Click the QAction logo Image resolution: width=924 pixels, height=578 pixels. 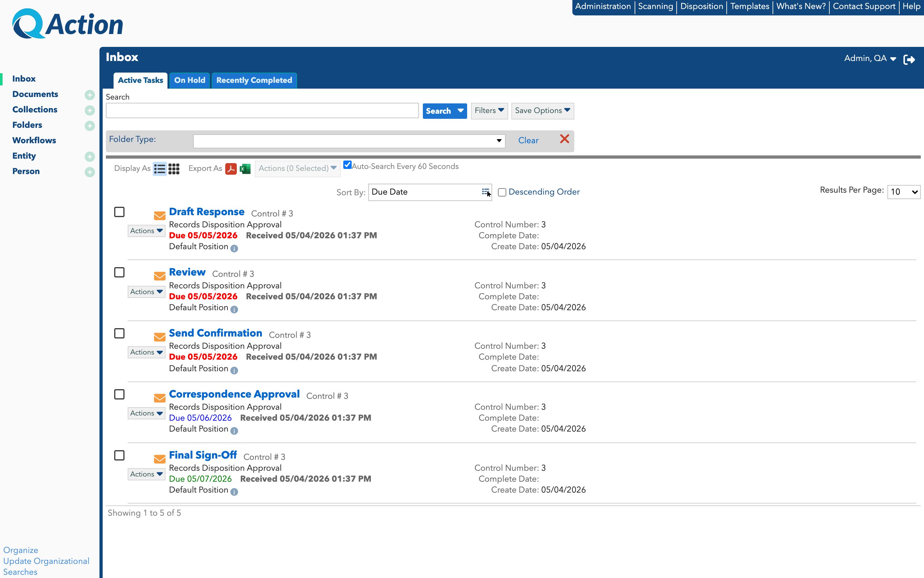(68, 24)
